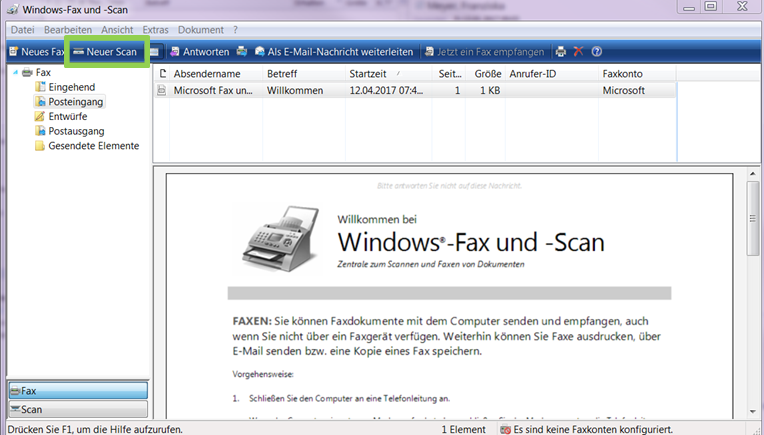Sort by Betreff column header
This screenshot has height=435, width=764.
[x=304, y=74]
